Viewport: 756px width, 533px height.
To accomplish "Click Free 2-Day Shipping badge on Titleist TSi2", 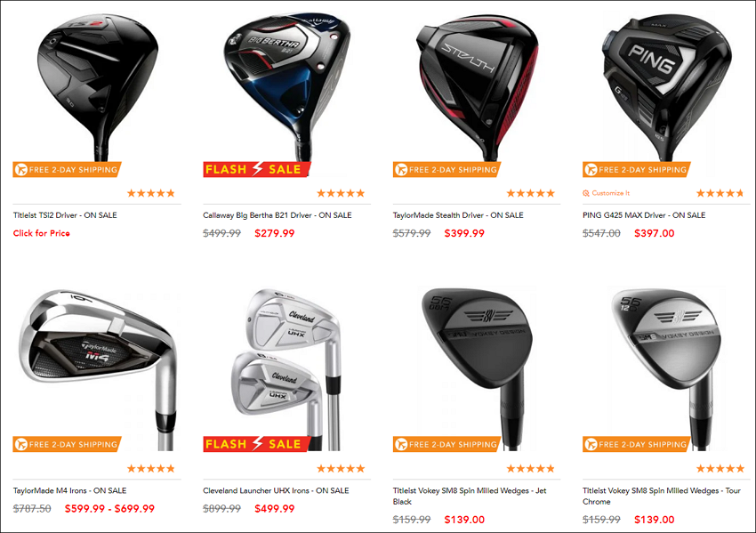I will point(67,169).
